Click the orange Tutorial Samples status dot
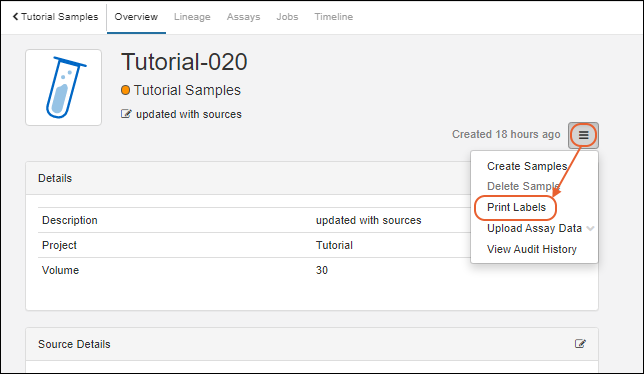The image size is (644, 374). click(x=125, y=90)
